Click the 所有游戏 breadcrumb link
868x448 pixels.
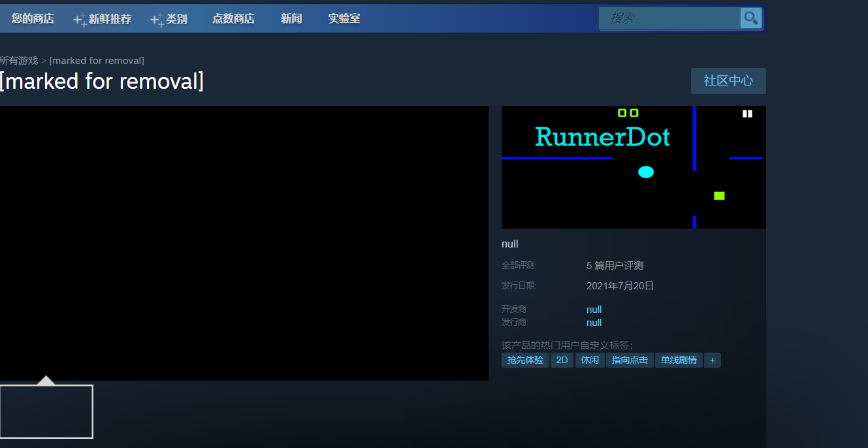coord(19,61)
